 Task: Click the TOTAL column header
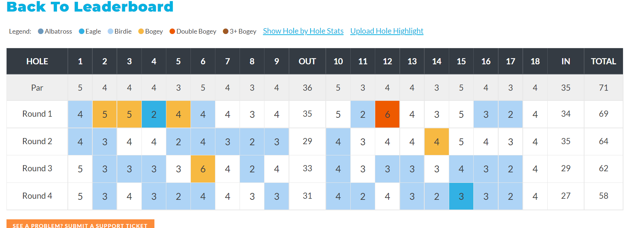tap(603, 61)
